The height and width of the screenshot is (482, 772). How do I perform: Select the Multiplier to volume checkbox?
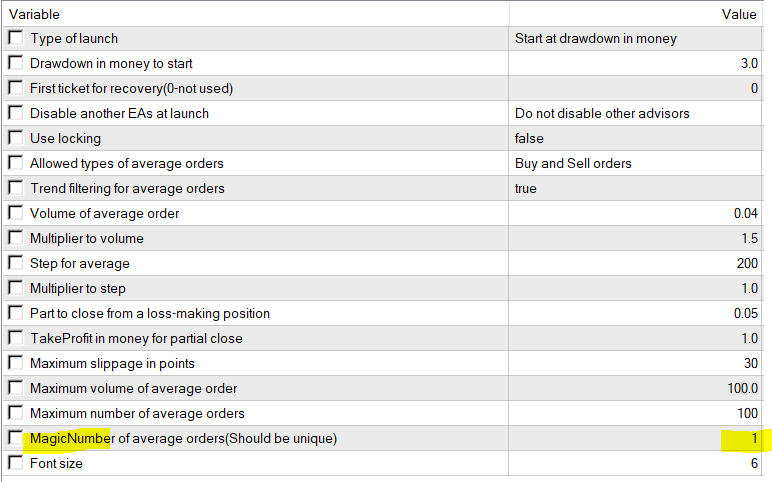(15, 239)
